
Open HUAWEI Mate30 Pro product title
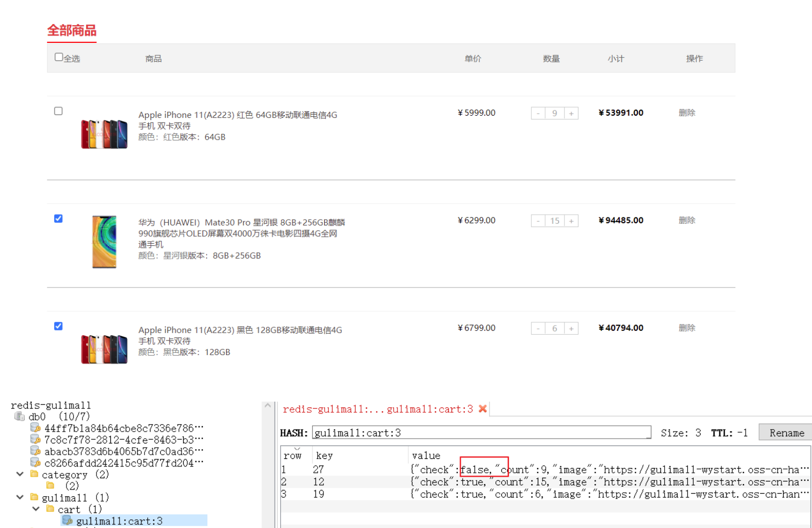(x=242, y=233)
